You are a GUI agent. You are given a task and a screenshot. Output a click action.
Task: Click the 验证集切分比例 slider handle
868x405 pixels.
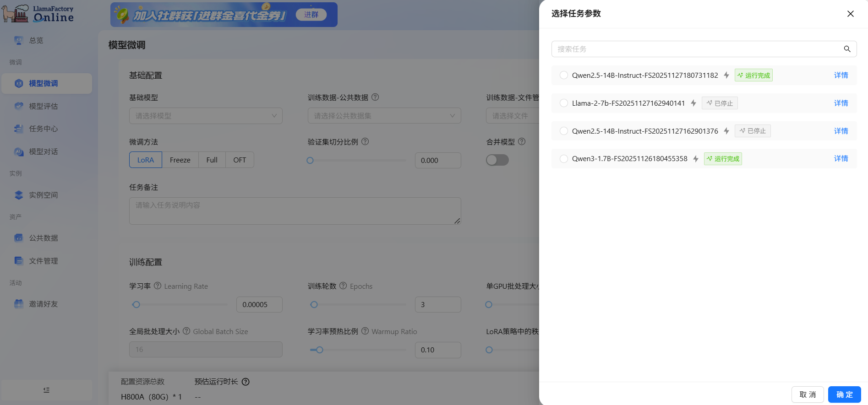click(x=310, y=160)
